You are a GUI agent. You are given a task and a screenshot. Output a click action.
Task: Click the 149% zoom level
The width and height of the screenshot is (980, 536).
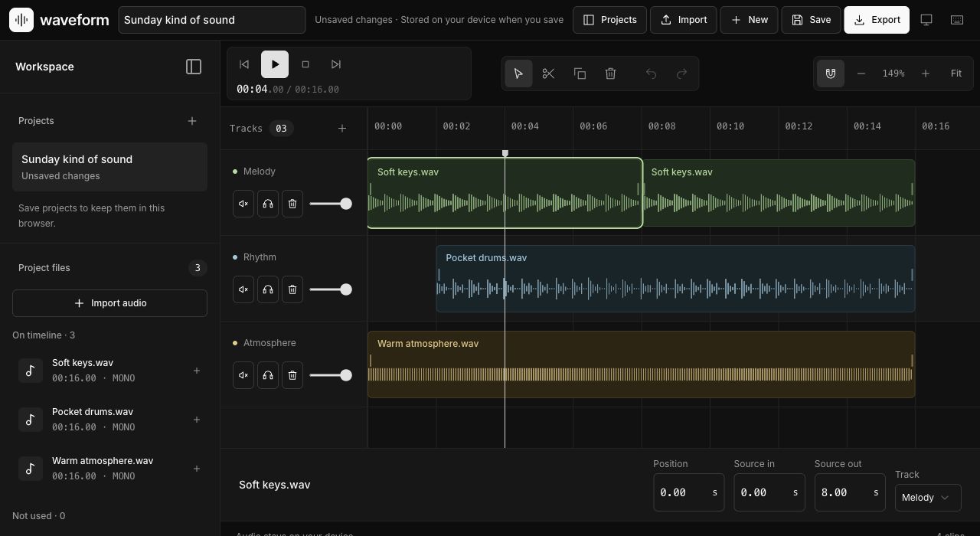pos(893,74)
